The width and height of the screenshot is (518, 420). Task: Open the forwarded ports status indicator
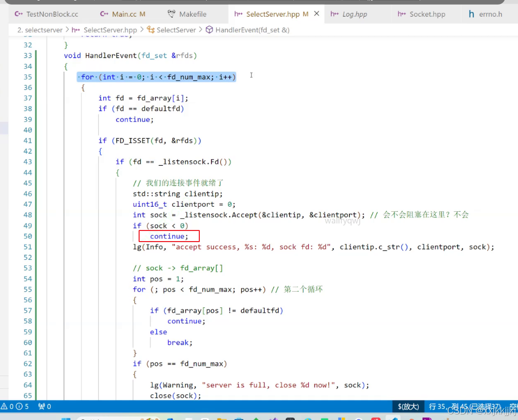(x=45, y=406)
